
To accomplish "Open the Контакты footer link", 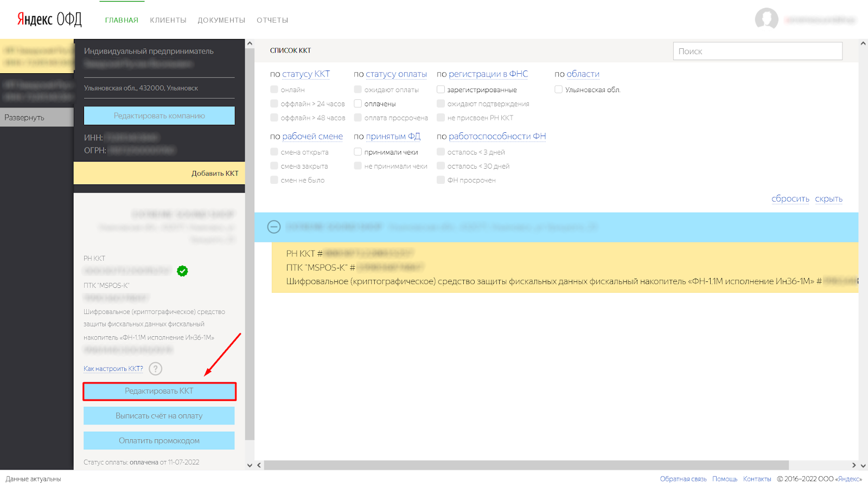I will coord(757,479).
